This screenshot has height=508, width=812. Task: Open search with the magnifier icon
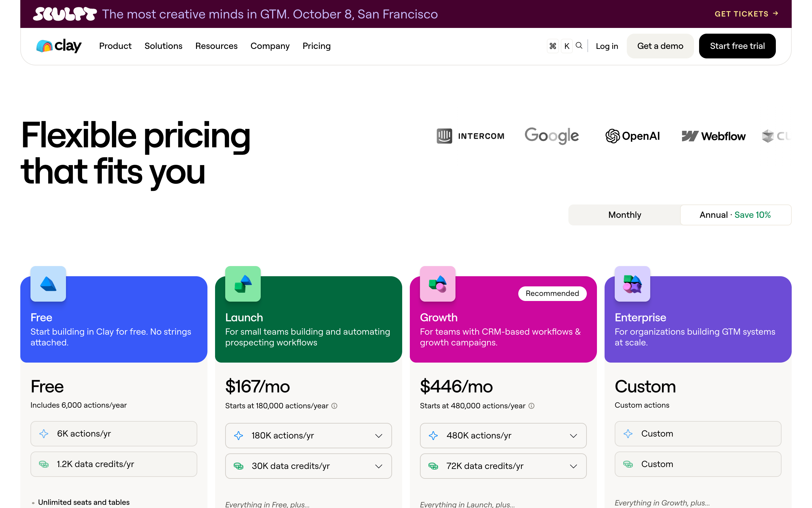pyautogui.click(x=579, y=46)
